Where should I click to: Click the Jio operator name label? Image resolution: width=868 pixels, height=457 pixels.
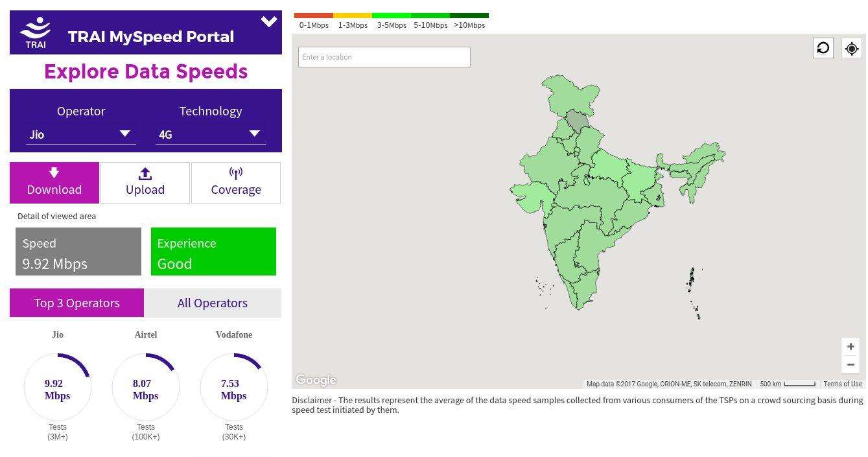[x=58, y=335]
